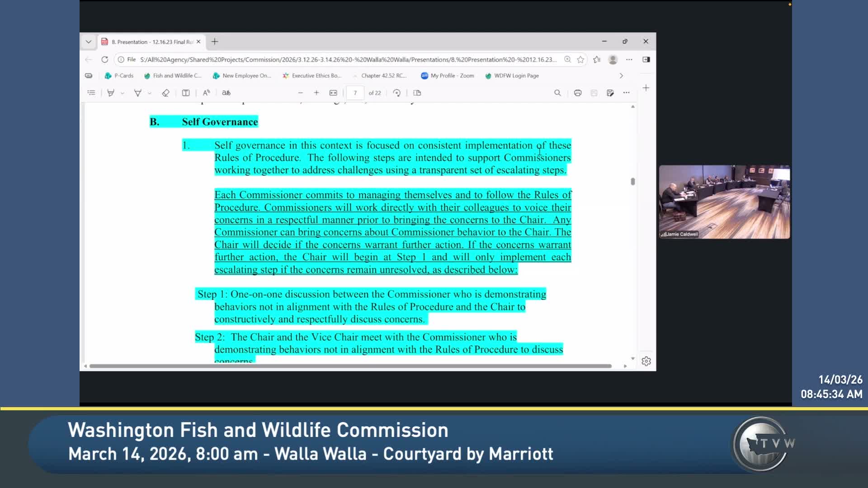Click the page number input field
This screenshot has width=868, height=488.
(x=355, y=93)
